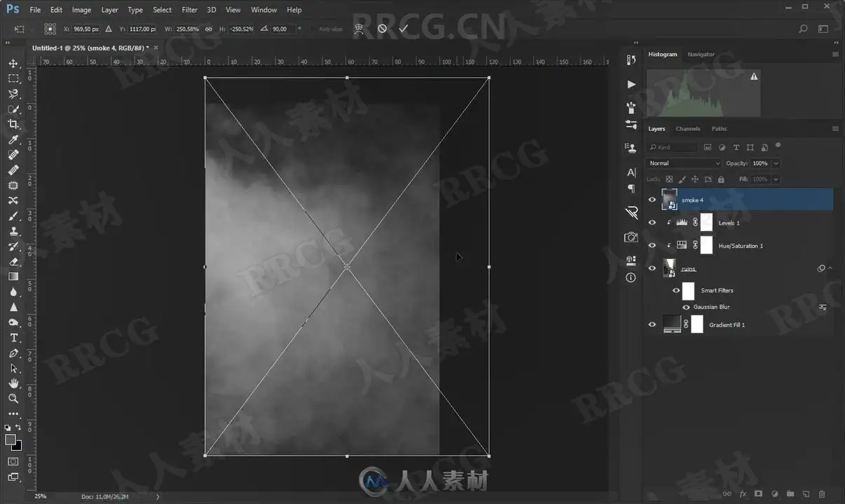Screen dimensions: 845x504
Task: Hide the smoke 4 layer
Action: pos(652,200)
